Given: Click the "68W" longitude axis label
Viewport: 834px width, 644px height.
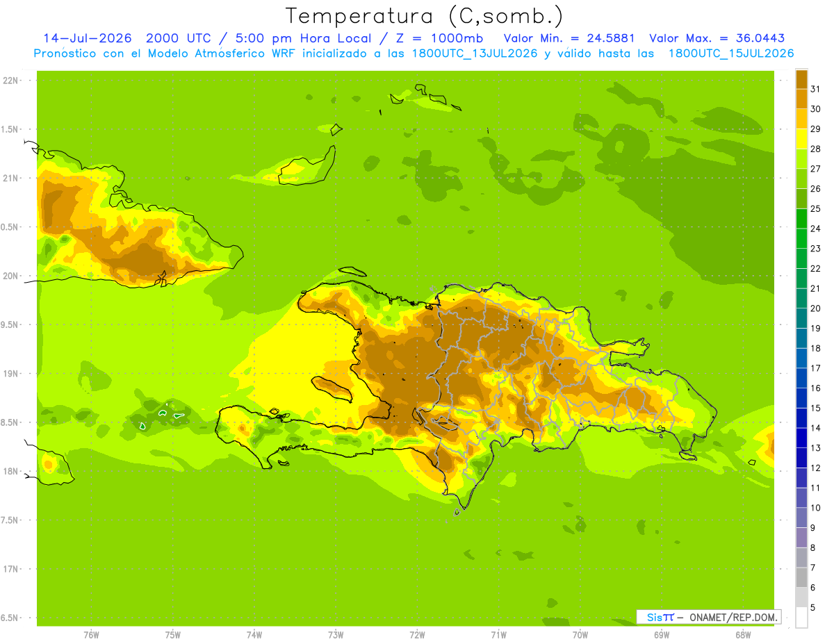Looking at the screenshot, I should point(743,634).
